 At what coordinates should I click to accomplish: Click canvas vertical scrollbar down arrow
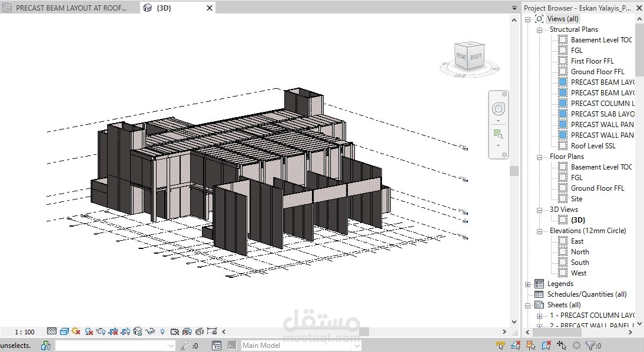(514, 322)
